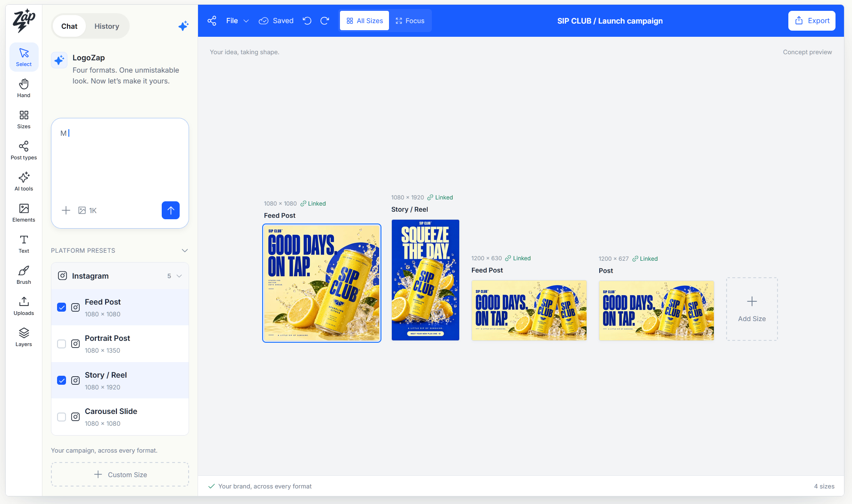Activate the Hand tool

click(x=24, y=89)
